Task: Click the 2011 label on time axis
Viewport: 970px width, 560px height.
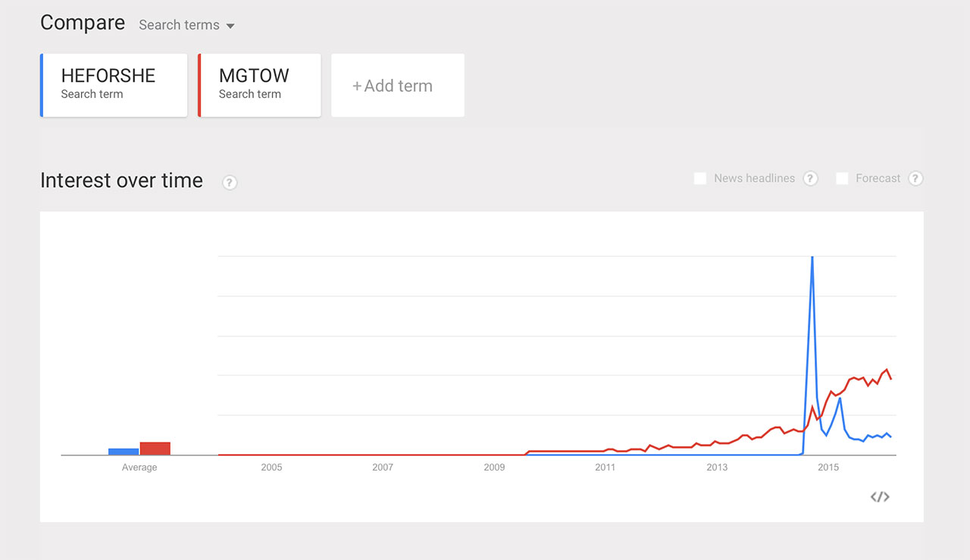Action: click(605, 468)
